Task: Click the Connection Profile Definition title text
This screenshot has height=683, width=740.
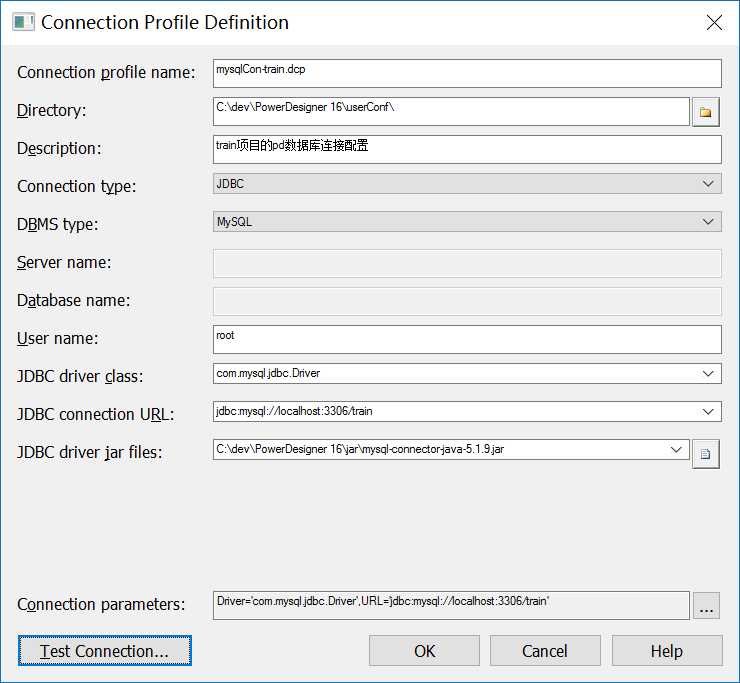Action: (x=165, y=22)
